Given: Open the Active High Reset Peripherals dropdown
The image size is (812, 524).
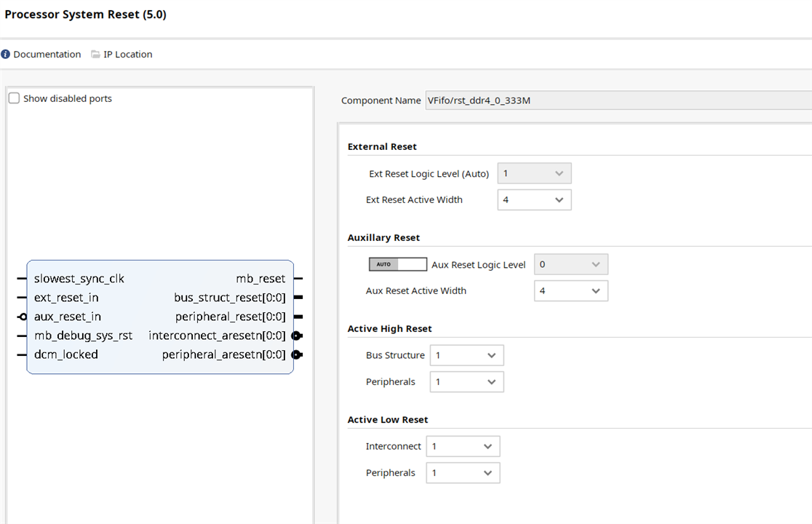Looking at the screenshot, I should coord(466,382).
